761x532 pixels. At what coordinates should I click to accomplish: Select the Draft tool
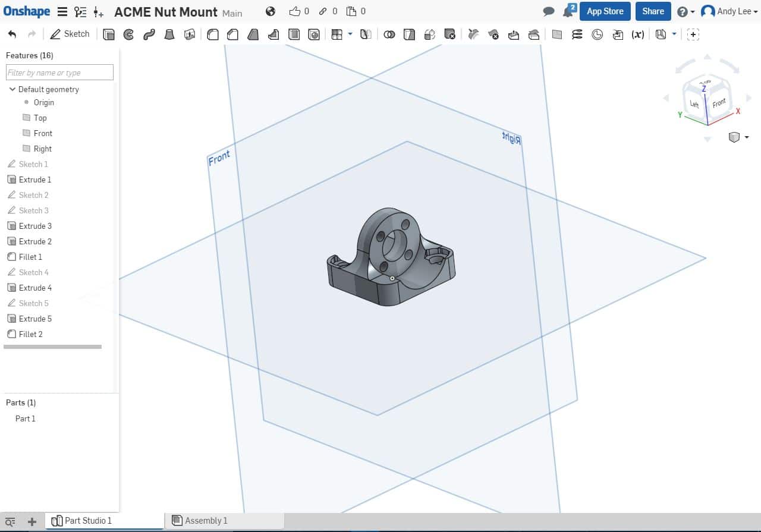[x=253, y=34]
